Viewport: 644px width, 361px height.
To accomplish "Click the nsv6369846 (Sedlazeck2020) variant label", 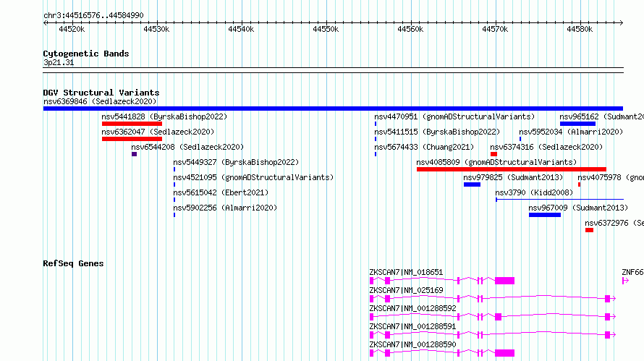I will click(x=100, y=101).
